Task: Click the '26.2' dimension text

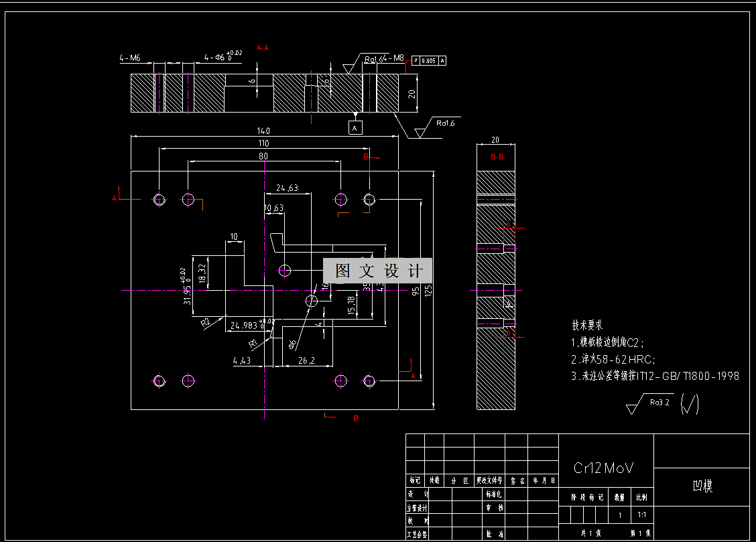Action: pos(306,360)
